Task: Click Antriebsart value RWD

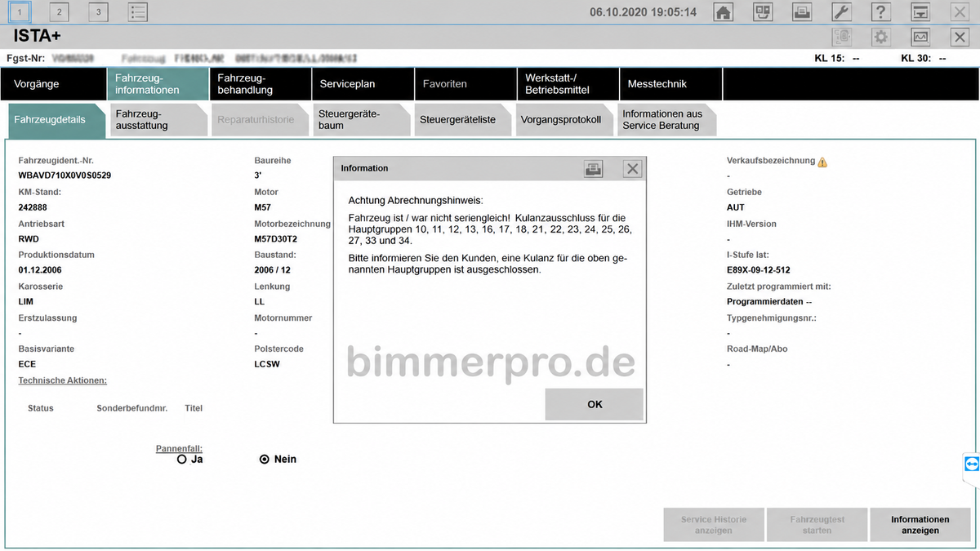Action: point(29,239)
